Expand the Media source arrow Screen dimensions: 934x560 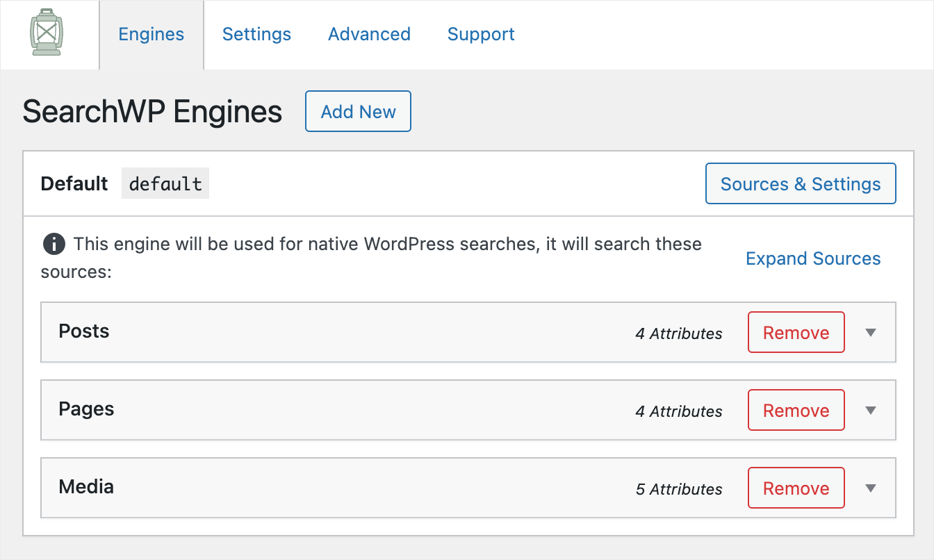871,488
